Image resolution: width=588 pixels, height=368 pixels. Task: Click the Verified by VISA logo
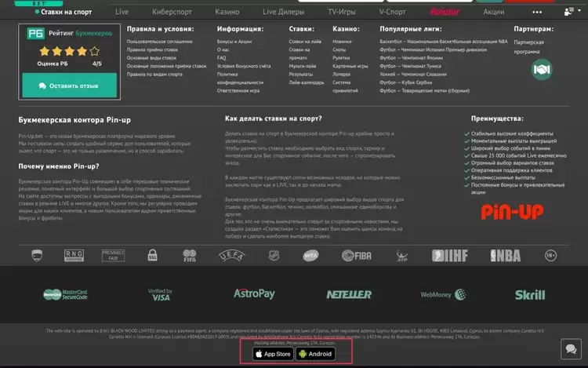tap(160, 294)
